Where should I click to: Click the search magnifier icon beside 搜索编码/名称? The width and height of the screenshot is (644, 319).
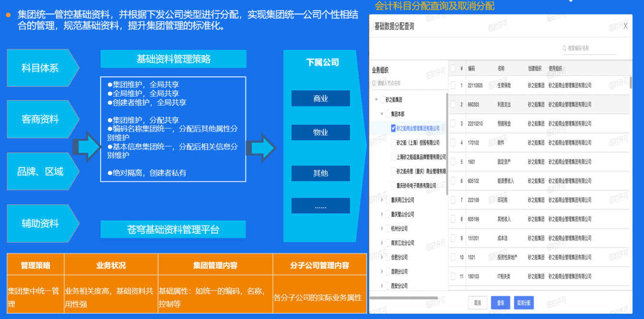pos(565,48)
